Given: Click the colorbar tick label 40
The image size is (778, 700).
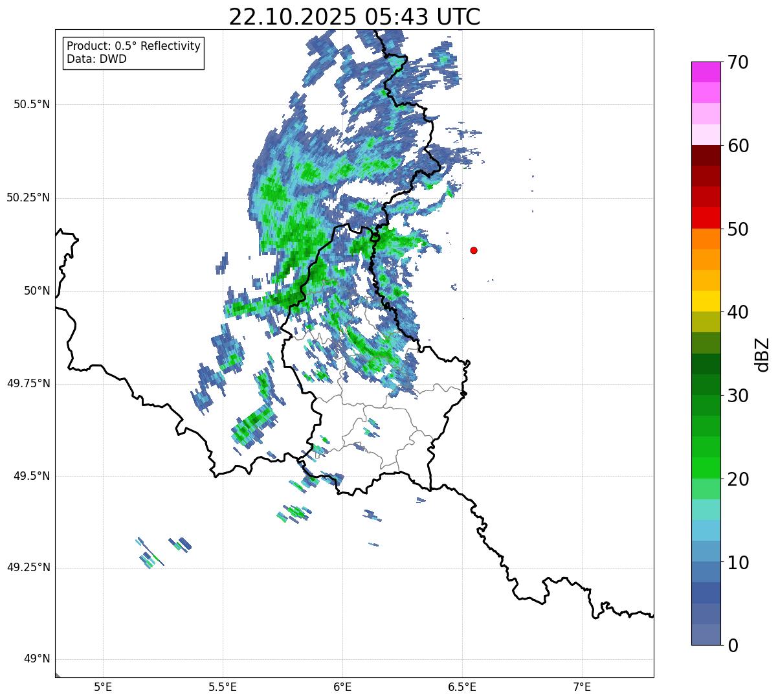Looking at the screenshot, I should [x=738, y=312].
